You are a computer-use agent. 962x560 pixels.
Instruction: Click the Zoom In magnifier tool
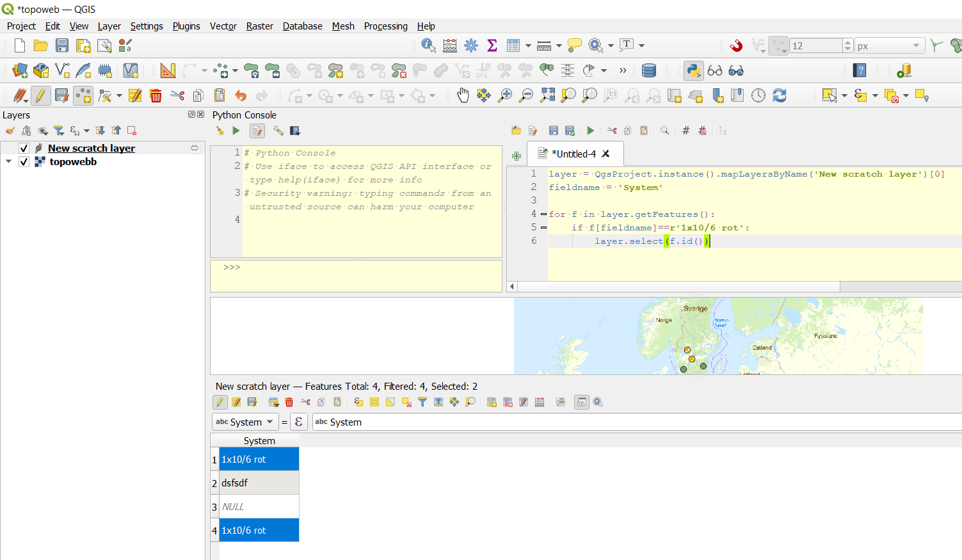tap(505, 95)
